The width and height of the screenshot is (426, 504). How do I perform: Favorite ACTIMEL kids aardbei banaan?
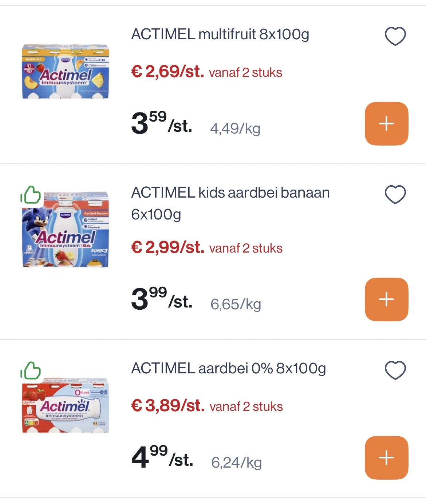[x=395, y=194]
